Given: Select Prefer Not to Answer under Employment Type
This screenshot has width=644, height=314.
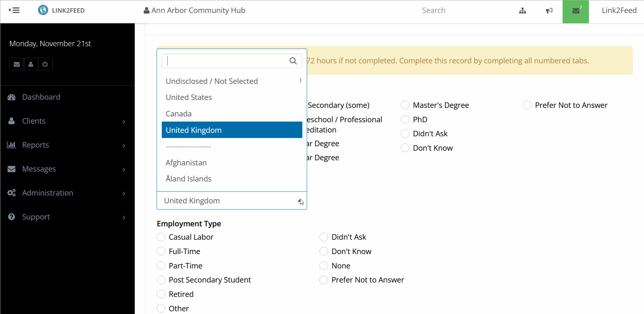Looking at the screenshot, I should [x=323, y=280].
